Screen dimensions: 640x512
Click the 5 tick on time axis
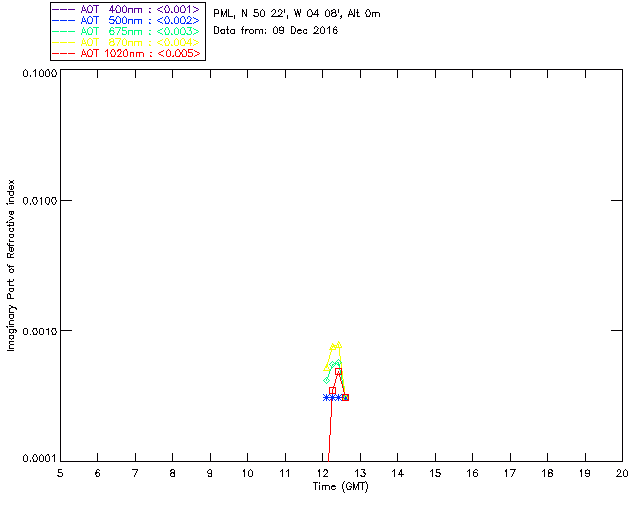tap(60, 472)
